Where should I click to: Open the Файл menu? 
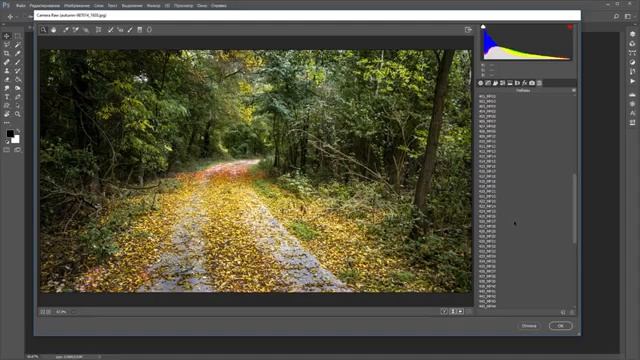point(20,6)
